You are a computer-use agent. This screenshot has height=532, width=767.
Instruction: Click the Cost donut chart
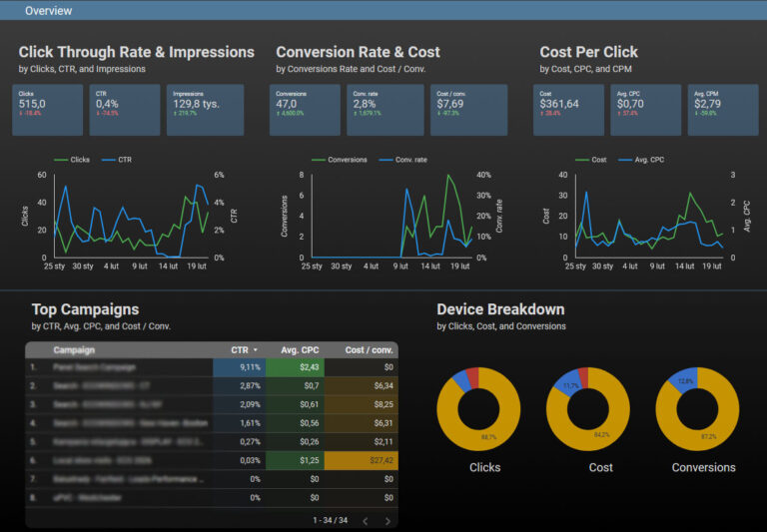[588, 409]
